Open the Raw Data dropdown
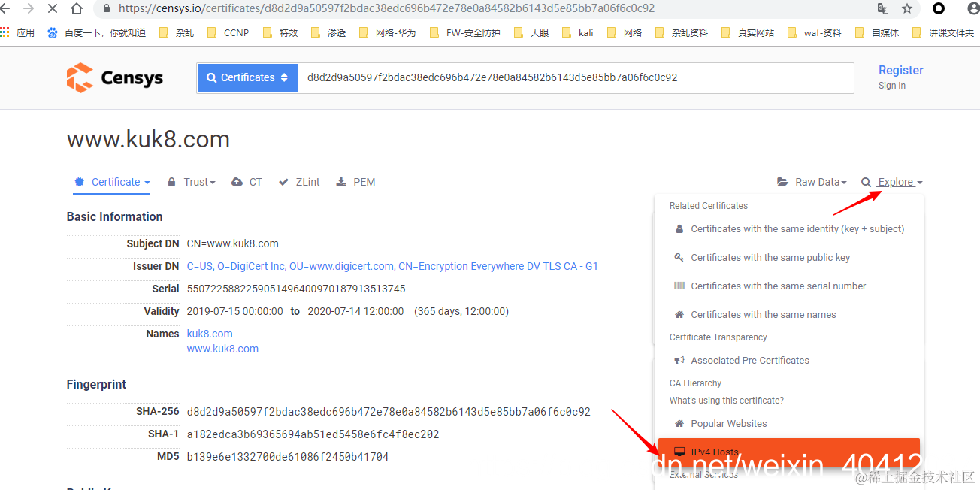This screenshot has height=490, width=980. tap(812, 182)
